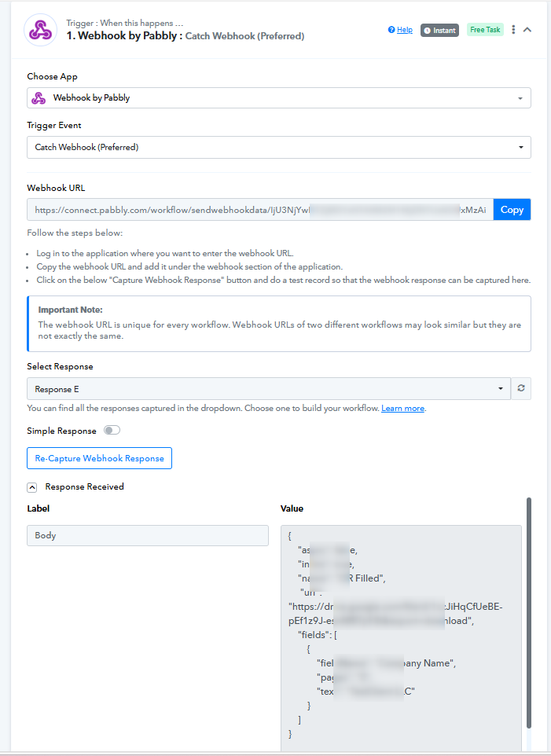Collapse the Response Received section
Screen dimensions: 551x756
coord(31,487)
